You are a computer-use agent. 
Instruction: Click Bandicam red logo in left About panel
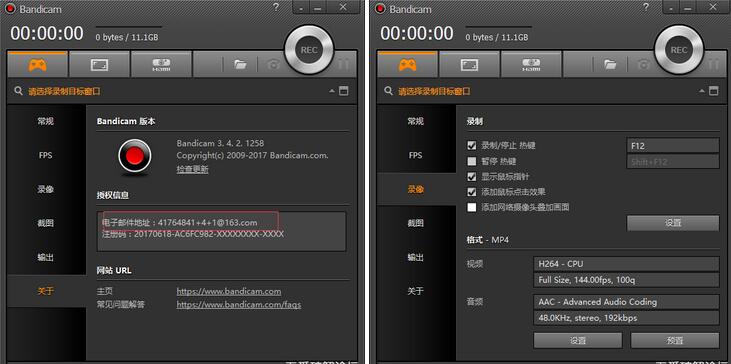(134, 157)
